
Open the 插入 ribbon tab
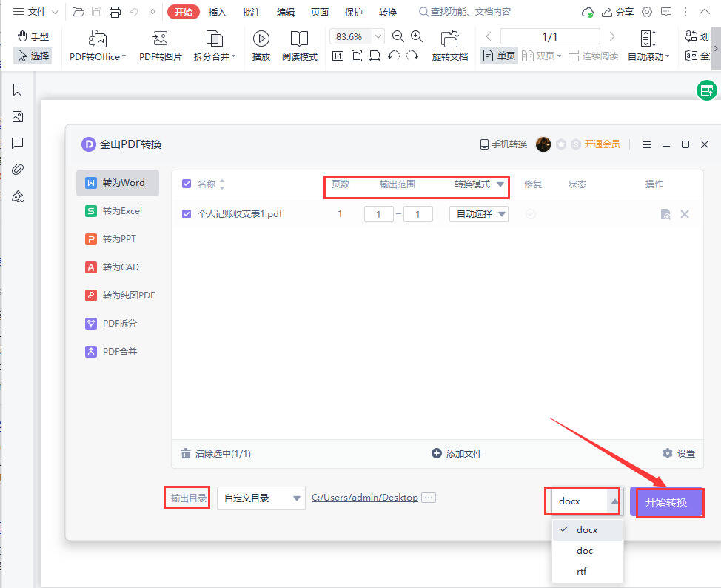[218, 12]
